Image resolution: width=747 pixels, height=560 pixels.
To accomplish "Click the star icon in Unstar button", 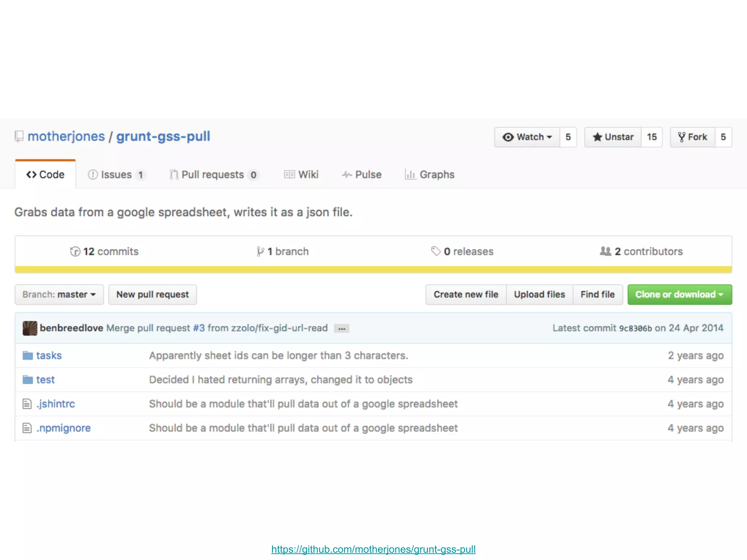I will pyautogui.click(x=597, y=137).
